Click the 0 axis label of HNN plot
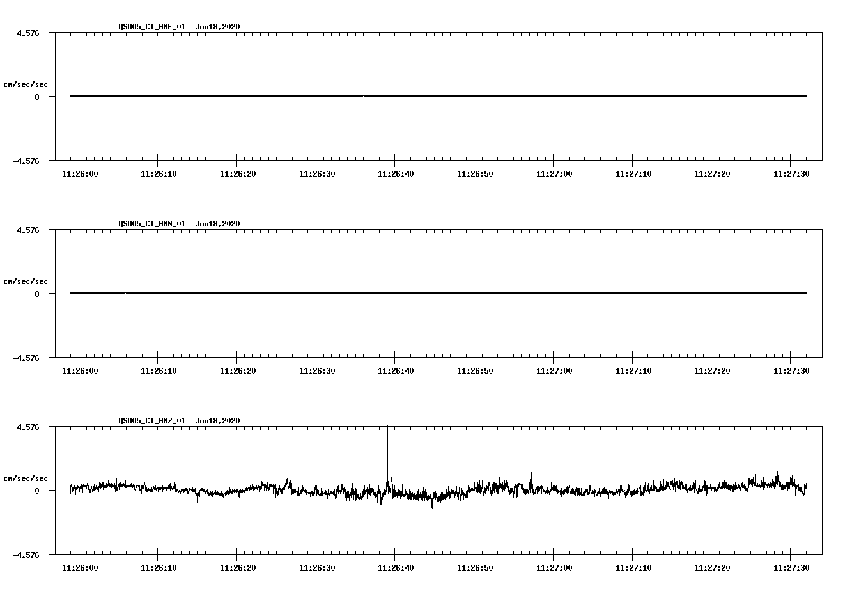Screen dimensions: 868x591 point(37,294)
